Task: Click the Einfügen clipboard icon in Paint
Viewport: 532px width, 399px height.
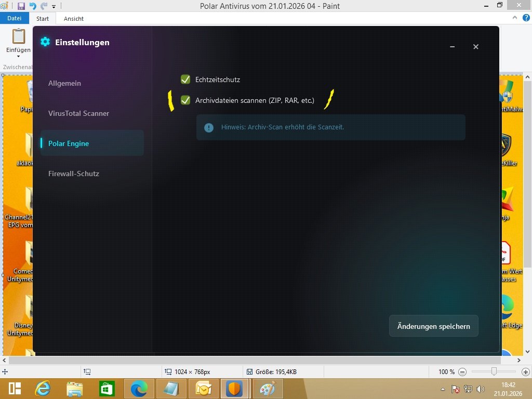Action: pyautogui.click(x=18, y=36)
